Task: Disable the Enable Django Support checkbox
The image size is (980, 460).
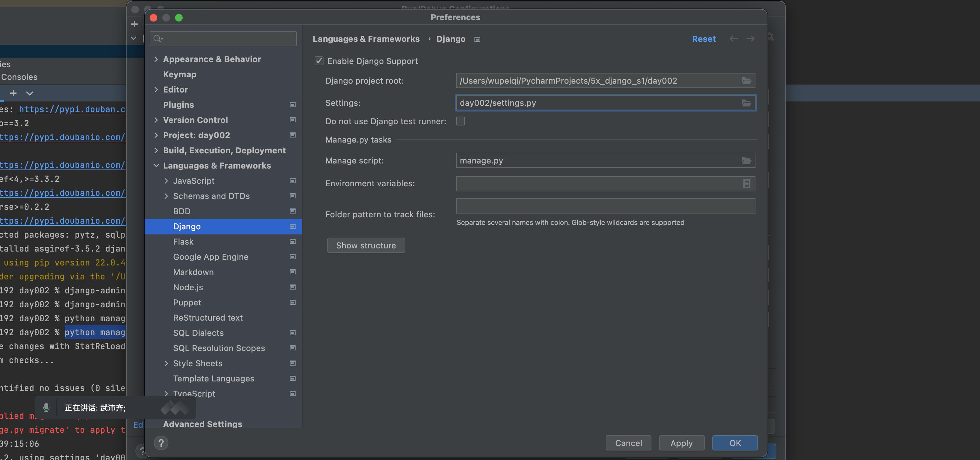Action: (x=319, y=61)
